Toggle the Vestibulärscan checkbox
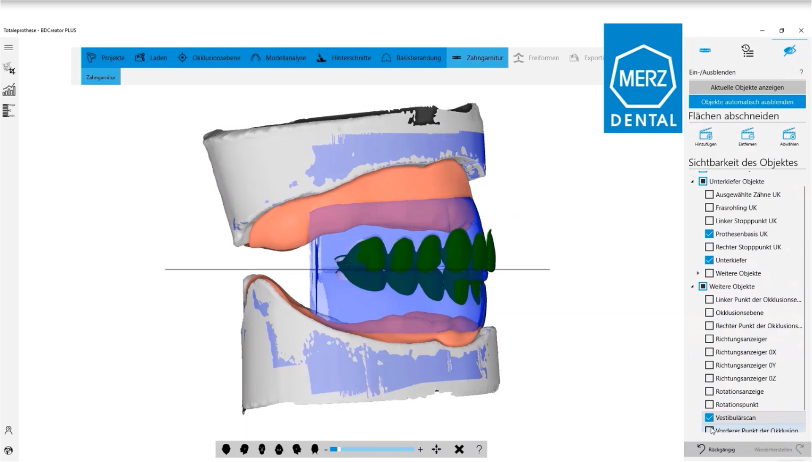This screenshot has height=462, width=812. pos(709,417)
